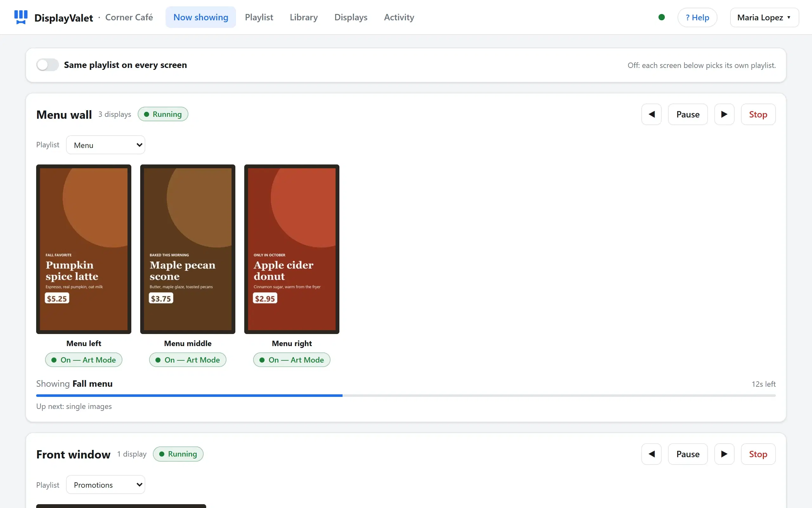This screenshot has height=508, width=812.
Task: Select the Pumpkin spice latte display preview
Action: (x=83, y=249)
